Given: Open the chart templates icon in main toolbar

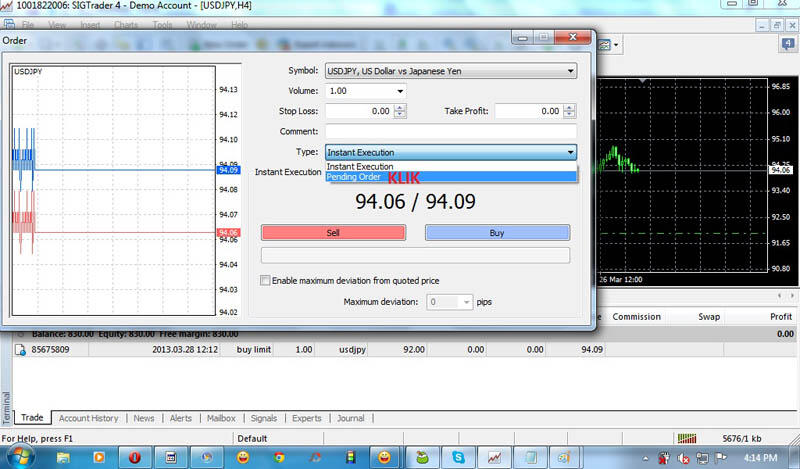Looking at the screenshot, I should [x=604, y=45].
